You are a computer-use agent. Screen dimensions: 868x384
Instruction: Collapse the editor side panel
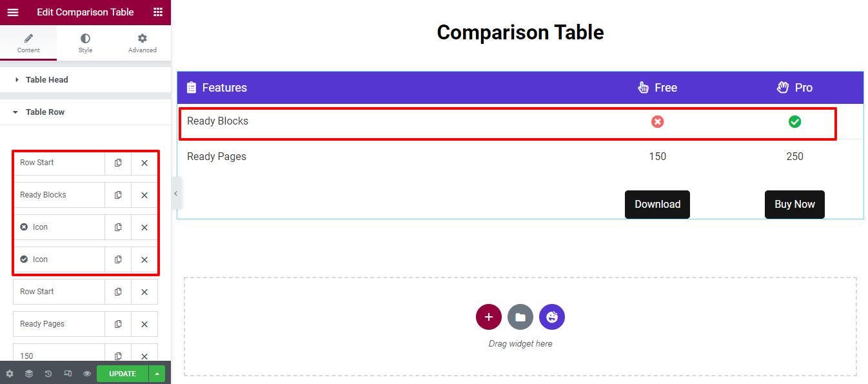175,194
